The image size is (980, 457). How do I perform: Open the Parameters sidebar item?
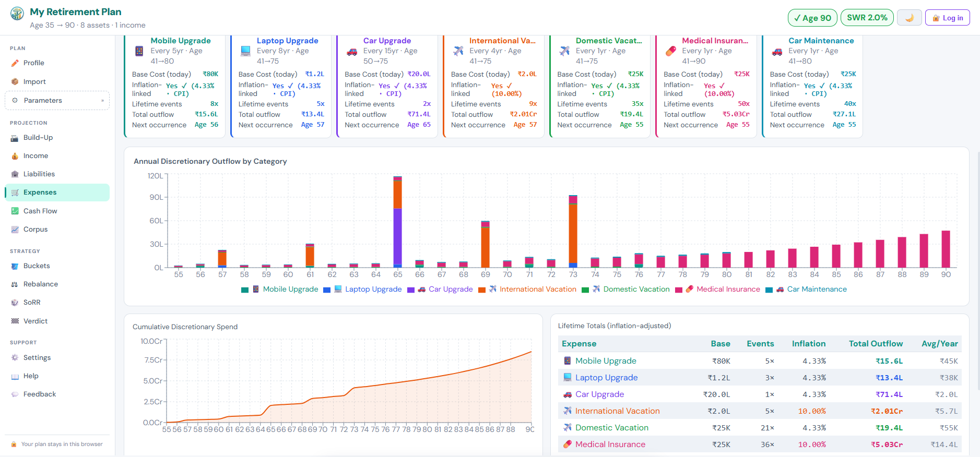point(57,101)
